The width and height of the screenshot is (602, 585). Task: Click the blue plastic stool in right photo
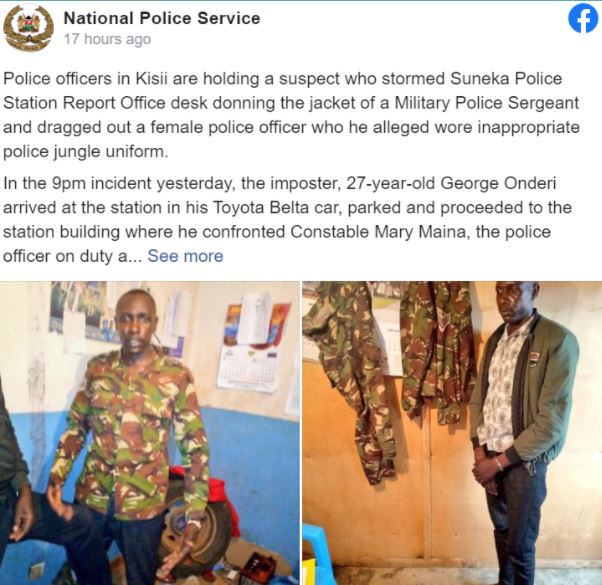(x=314, y=553)
